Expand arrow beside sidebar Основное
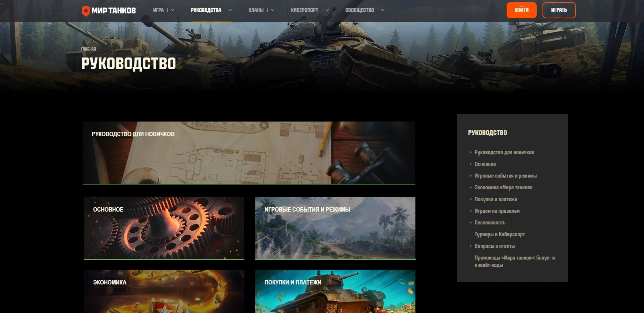This screenshot has height=313, width=644. click(x=471, y=164)
